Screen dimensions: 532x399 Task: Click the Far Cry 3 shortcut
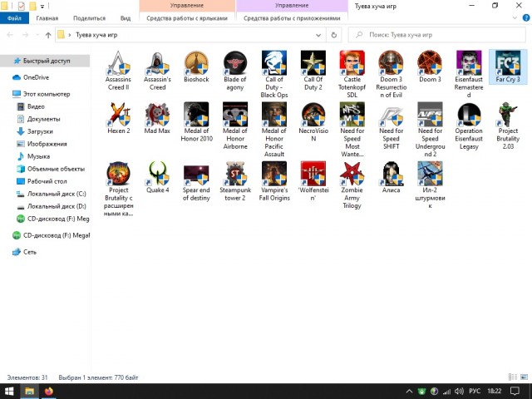[508, 66]
